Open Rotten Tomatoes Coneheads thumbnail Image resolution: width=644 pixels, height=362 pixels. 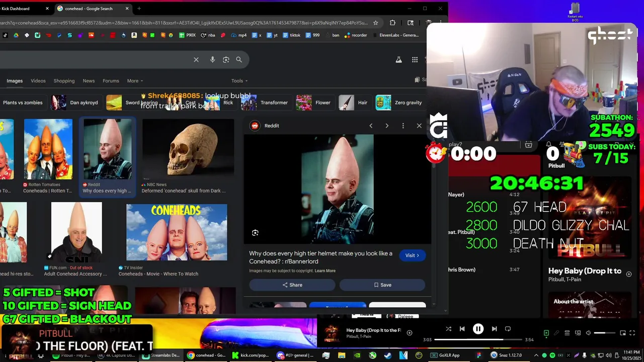pyautogui.click(x=48, y=149)
